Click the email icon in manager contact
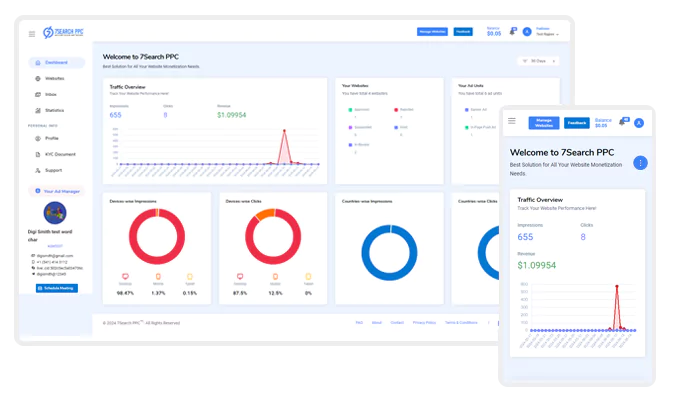 [x=33, y=256]
